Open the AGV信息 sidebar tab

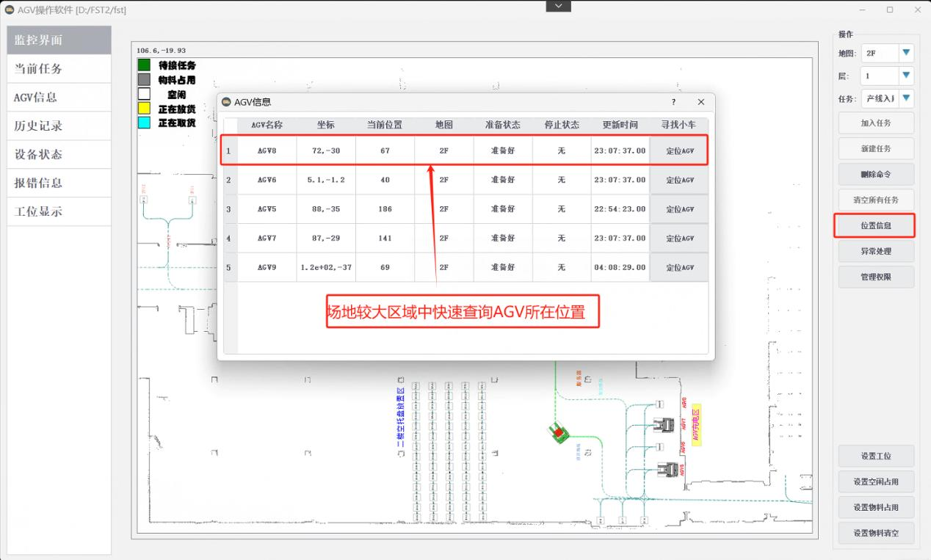point(59,98)
